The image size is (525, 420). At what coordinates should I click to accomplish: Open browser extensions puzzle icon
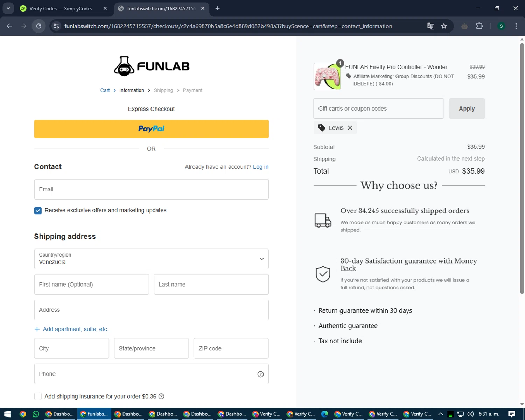coord(479,26)
